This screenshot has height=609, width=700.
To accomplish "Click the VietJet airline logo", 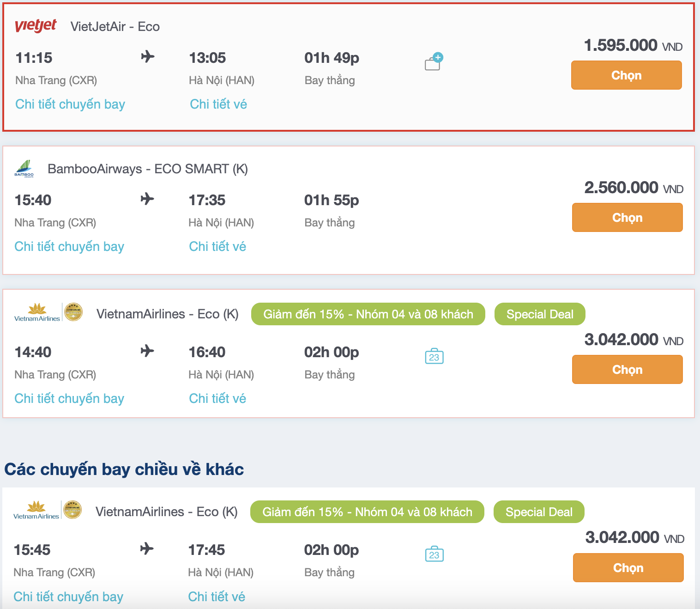I will 36,26.
